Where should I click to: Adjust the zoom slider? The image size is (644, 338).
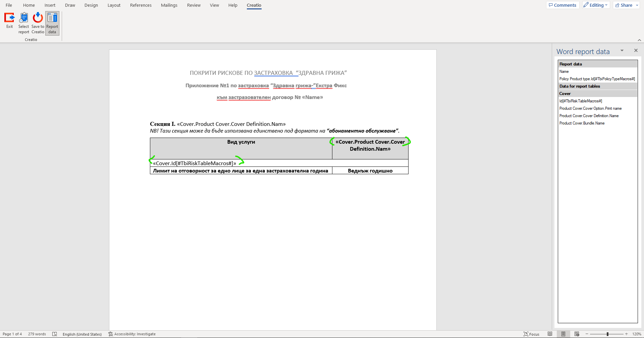pos(607,334)
